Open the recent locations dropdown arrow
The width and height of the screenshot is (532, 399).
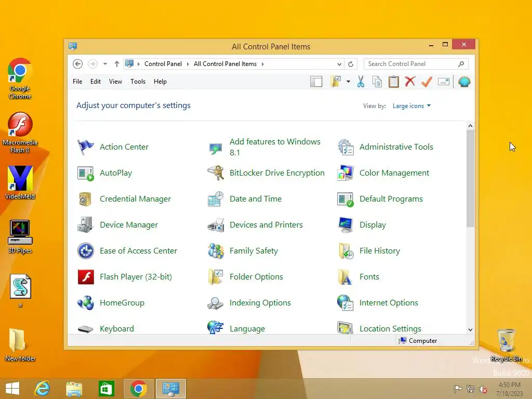click(105, 64)
